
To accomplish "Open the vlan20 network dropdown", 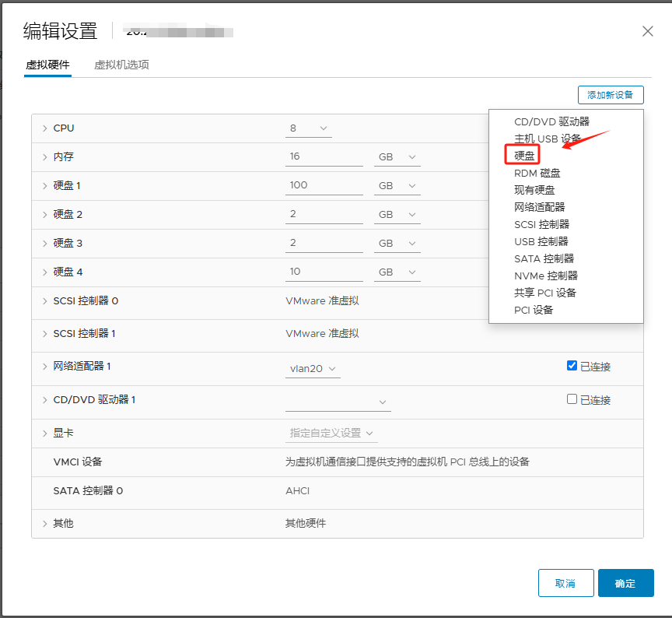I will (313, 369).
